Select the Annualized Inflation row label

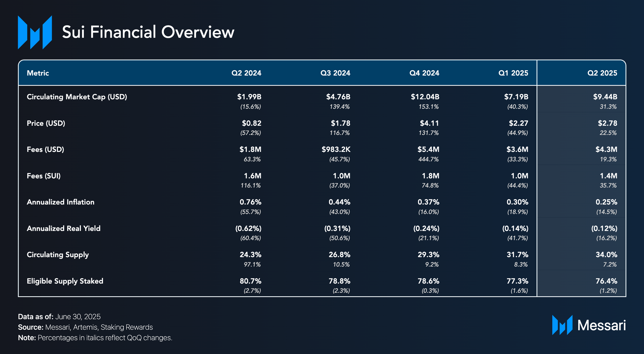coord(60,202)
